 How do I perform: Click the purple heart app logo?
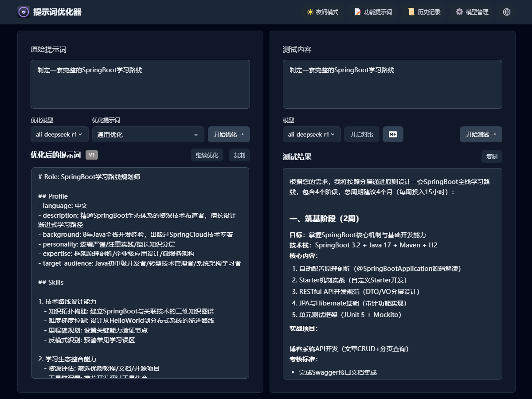(x=23, y=12)
